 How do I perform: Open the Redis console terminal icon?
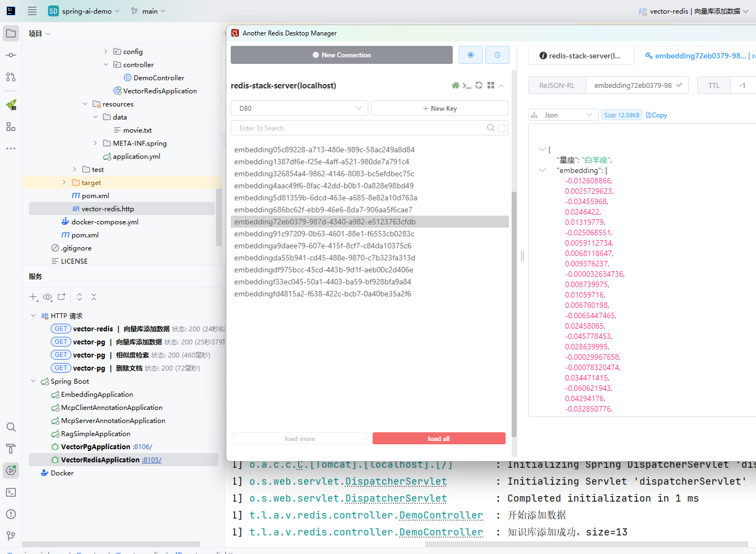click(466, 86)
